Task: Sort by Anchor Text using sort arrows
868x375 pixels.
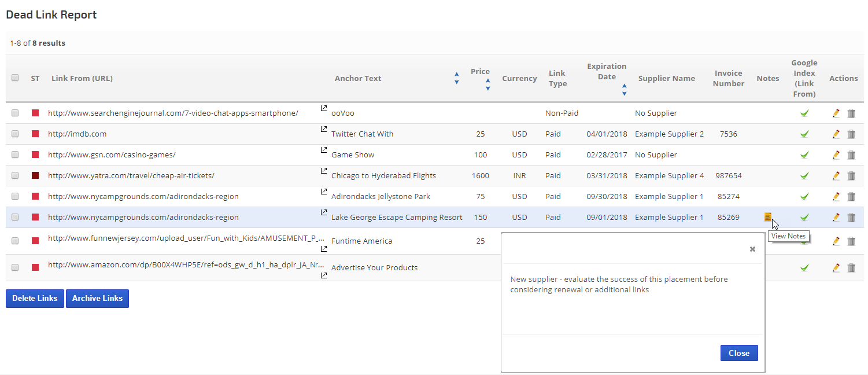Action: click(x=457, y=78)
